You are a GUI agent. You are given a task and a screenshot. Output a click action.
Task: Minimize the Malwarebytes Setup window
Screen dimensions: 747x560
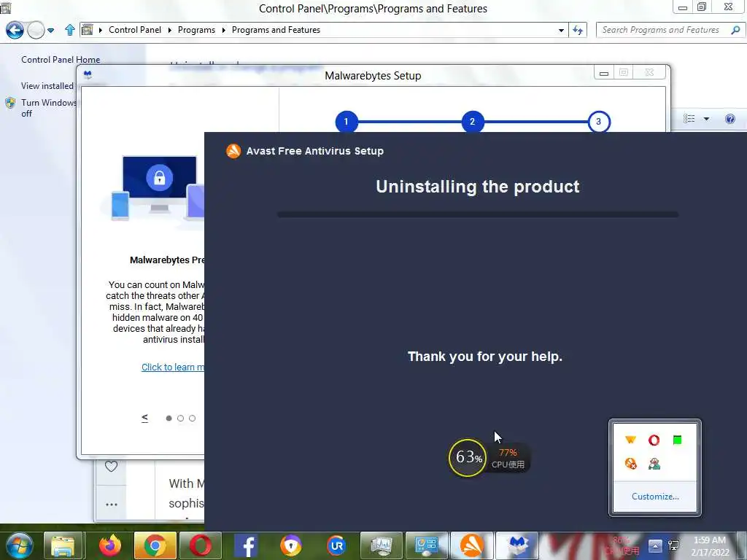[x=604, y=73]
